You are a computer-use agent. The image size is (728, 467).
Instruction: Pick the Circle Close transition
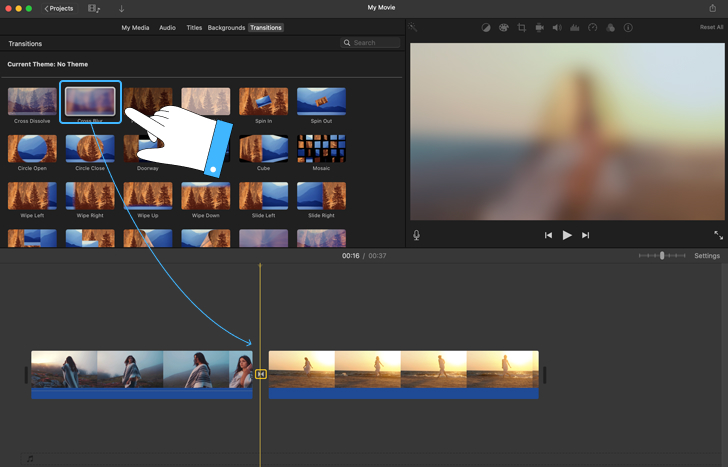click(90, 149)
